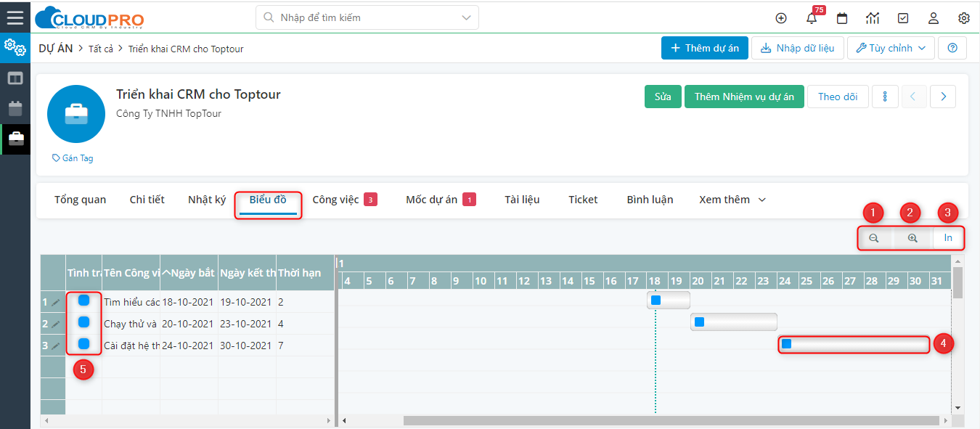The width and height of the screenshot is (980, 429).
Task: Open the calendar icon in top bar
Action: (842, 18)
